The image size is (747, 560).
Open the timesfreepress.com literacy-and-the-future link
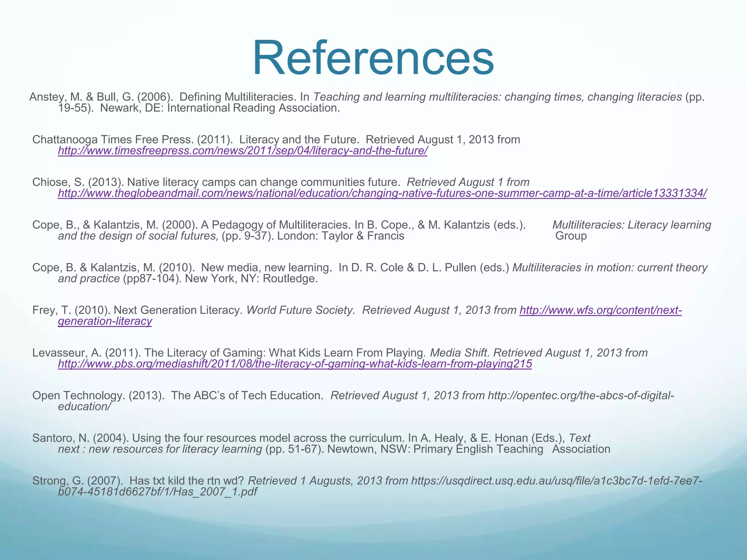click(243, 151)
